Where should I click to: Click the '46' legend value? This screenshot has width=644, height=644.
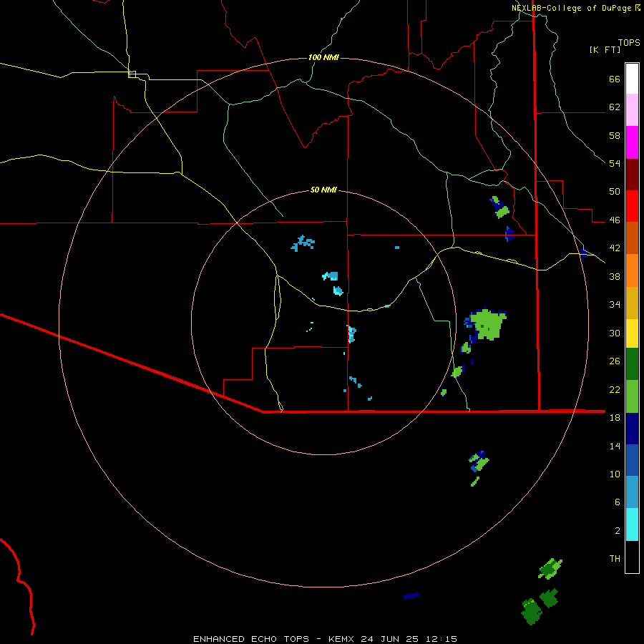click(615, 220)
